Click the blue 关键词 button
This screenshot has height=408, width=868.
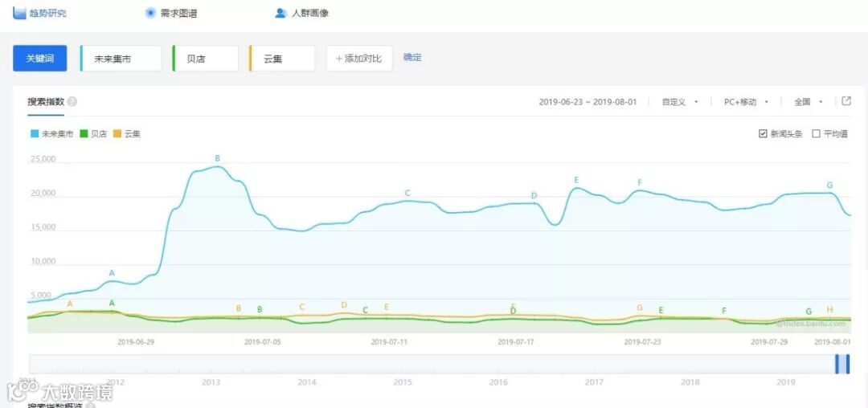[x=40, y=58]
